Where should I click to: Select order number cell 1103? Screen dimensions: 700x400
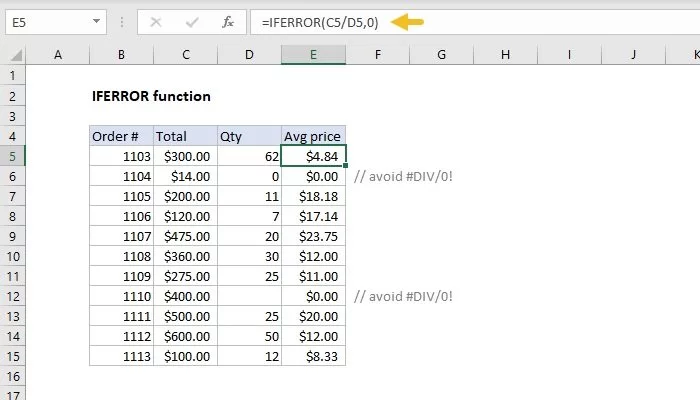(x=121, y=156)
